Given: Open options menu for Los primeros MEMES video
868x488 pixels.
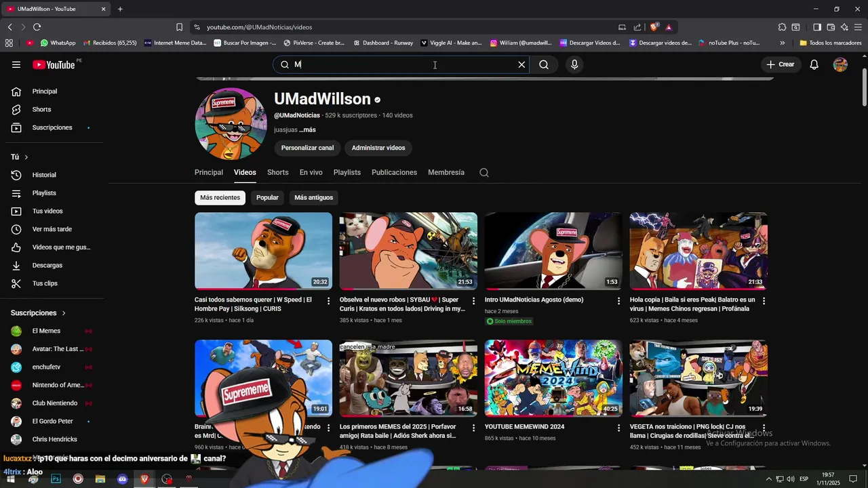Looking at the screenshot, I should [473, 428].
